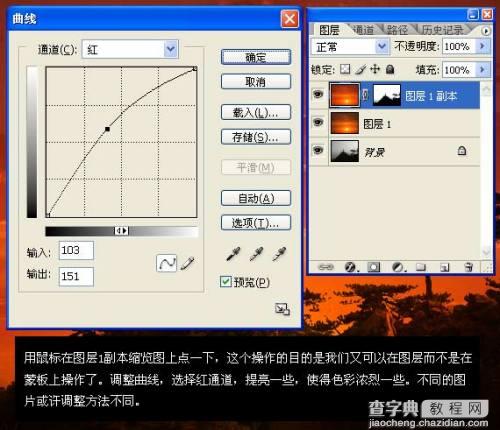The image size is (500, 430).
Task: Hide the 背景 layer eye icon
Action: 318,150
